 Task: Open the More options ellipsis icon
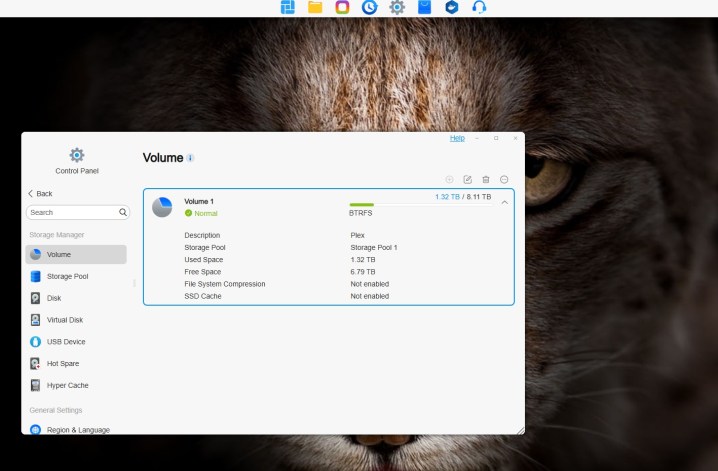pos(504,179)
